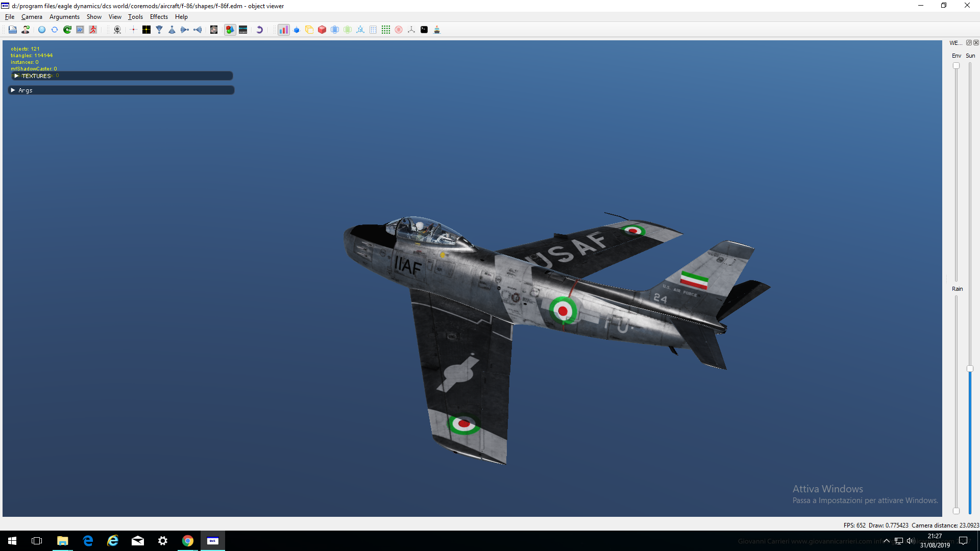Click the green dots grid icon
980x551 pixels.
coord(386,30)
